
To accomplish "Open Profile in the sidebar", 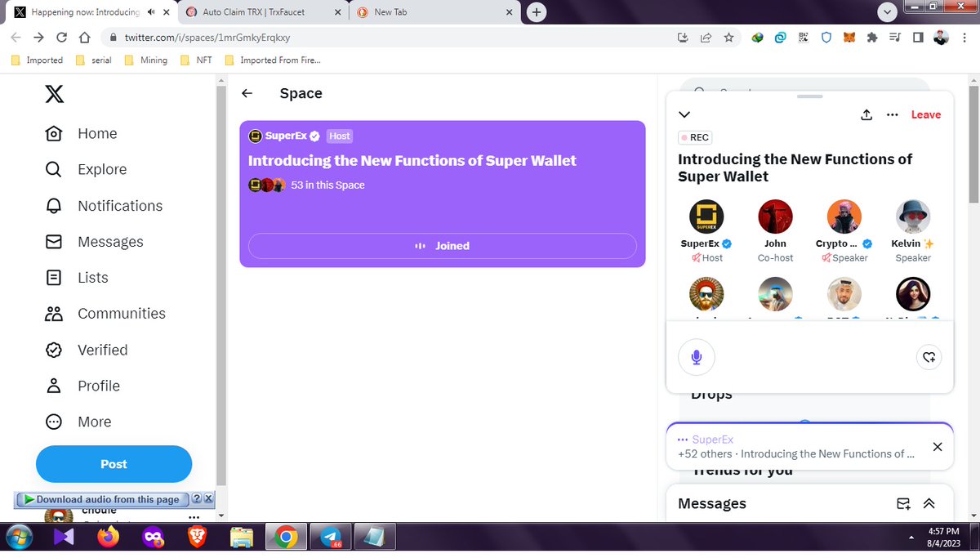I will point(82,386).
